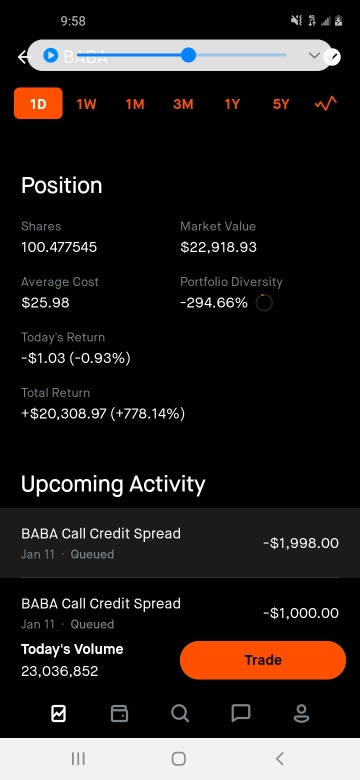Select the 1Y chart range

[x=232, y=104]
